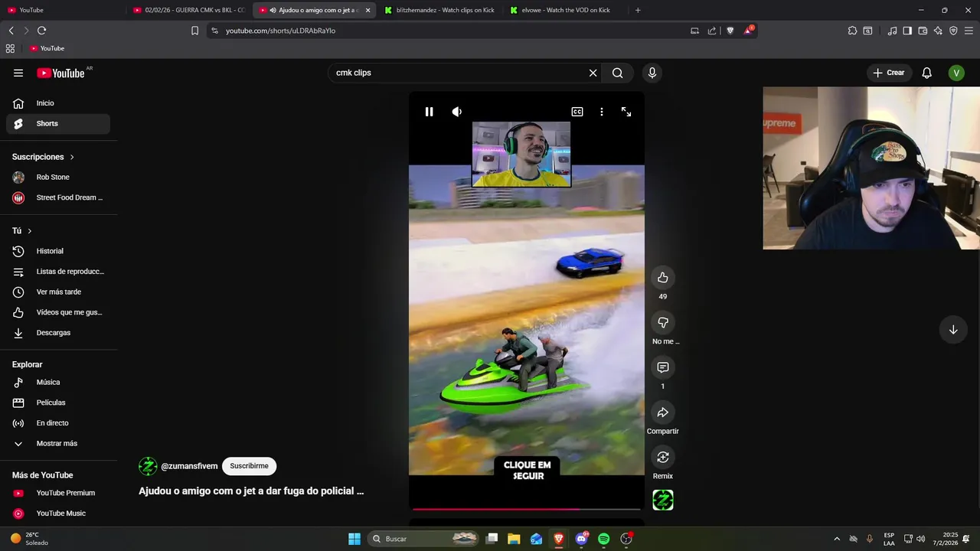Screen dimensions: 980x551
Task: Expand Mostrar más in Explorar
Action: coord(58,443)
